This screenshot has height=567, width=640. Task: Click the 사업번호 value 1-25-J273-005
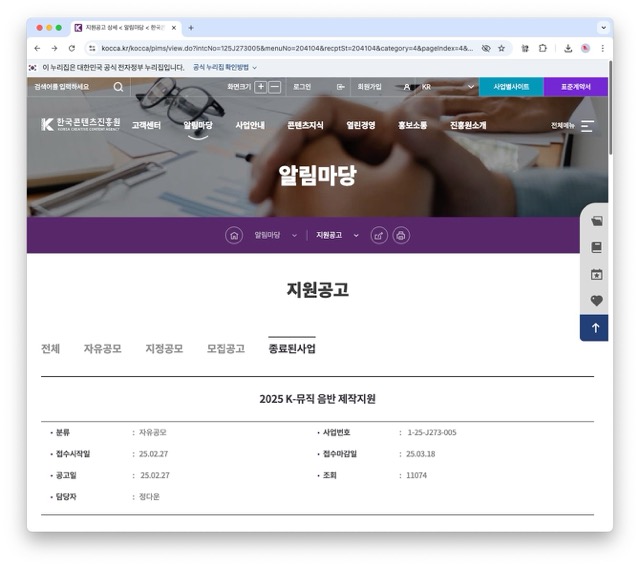[x=432, y=433]
